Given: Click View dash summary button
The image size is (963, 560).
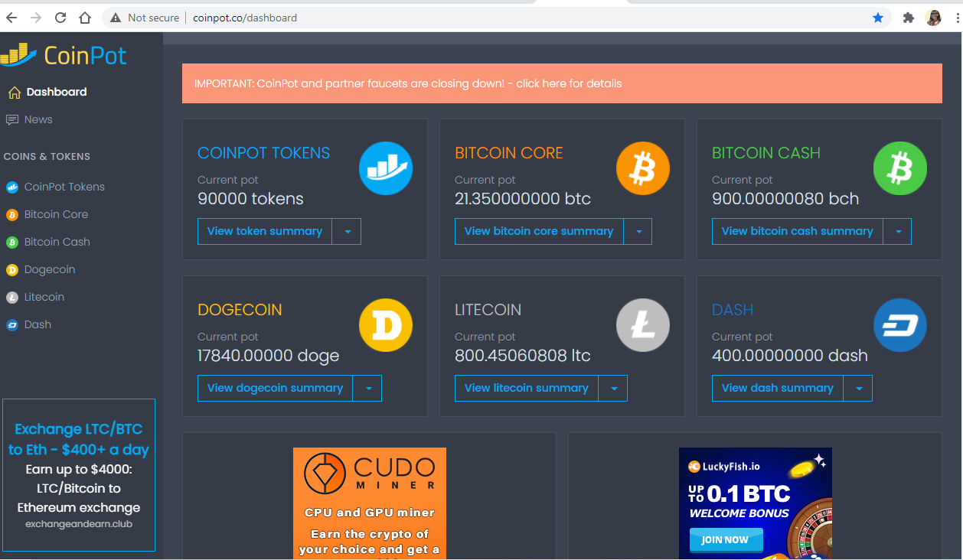Looking at the screenshot, I should (x=778, y=389).
